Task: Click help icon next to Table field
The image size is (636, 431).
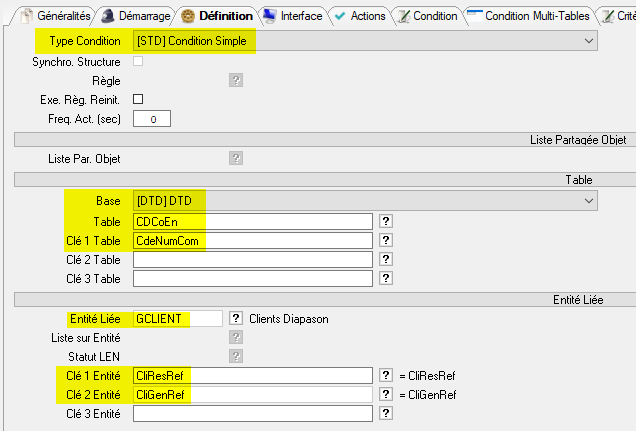Action: click(385, 221)
